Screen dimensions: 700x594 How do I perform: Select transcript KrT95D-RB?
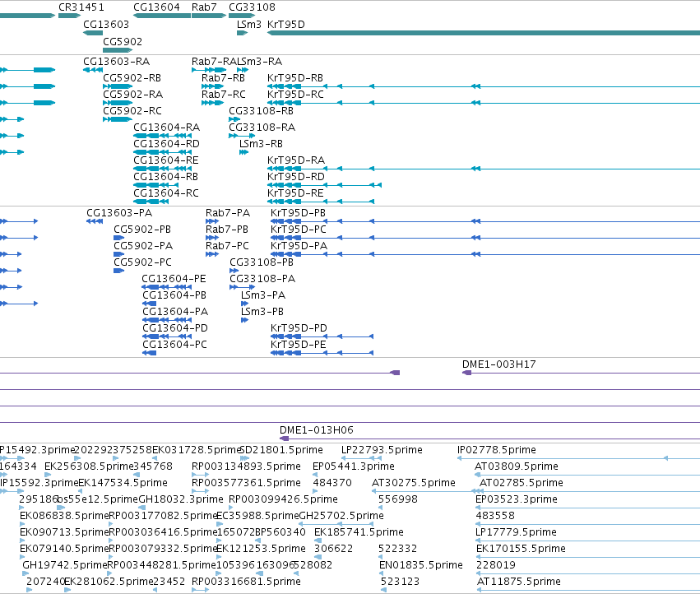pyautogui.click(x=295, y=77)
